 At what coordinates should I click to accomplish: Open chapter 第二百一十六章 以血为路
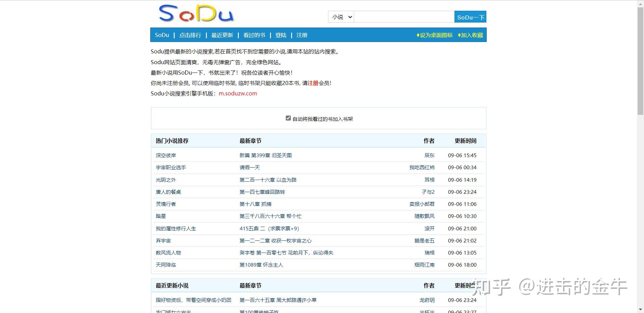coord(268,180)
